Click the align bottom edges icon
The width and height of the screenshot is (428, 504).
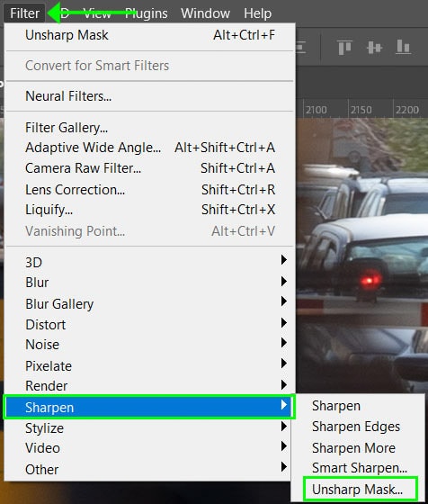[x=404, y=47]
